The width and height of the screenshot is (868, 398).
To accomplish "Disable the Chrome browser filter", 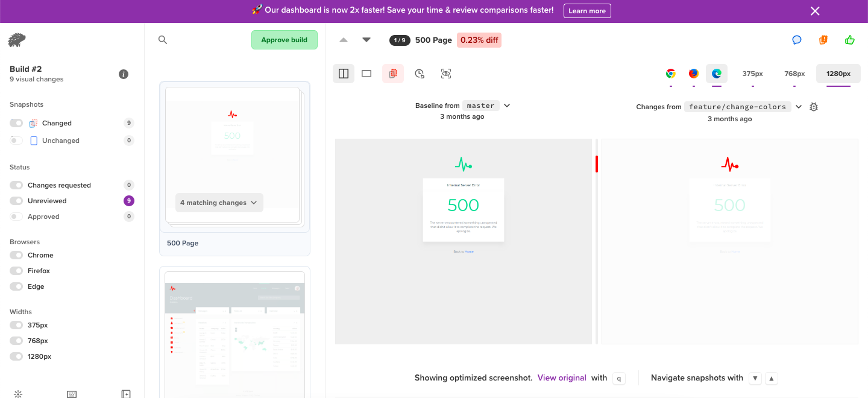I will point(16,255).
